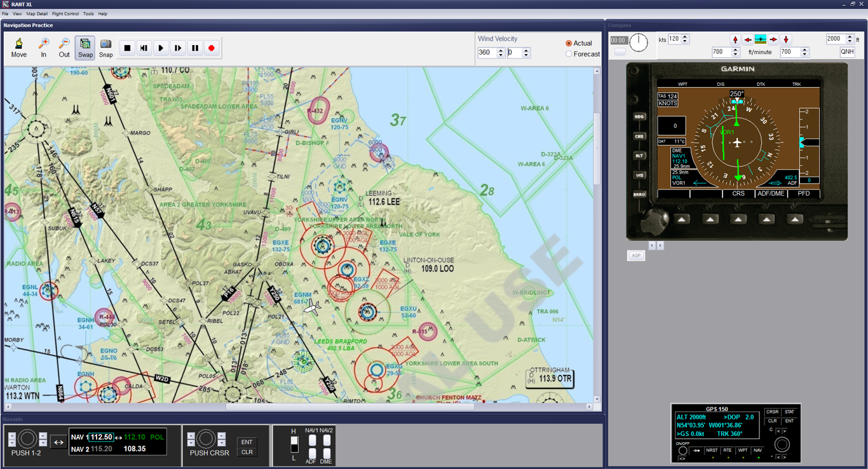868x469 pixels.
Task: Click the level flight aircraft icon
Action: click(761, 39)
